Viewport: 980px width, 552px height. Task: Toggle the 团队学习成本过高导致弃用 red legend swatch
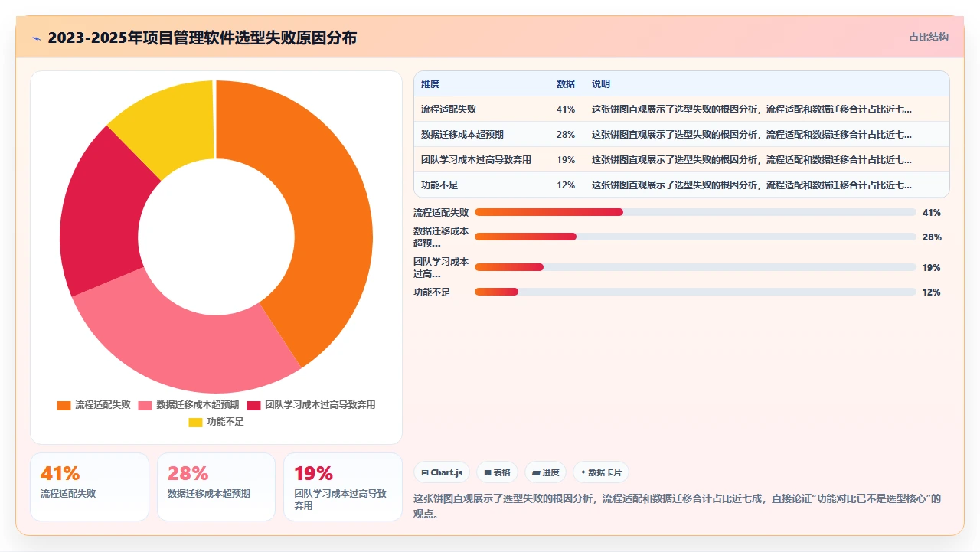(253, 405)
